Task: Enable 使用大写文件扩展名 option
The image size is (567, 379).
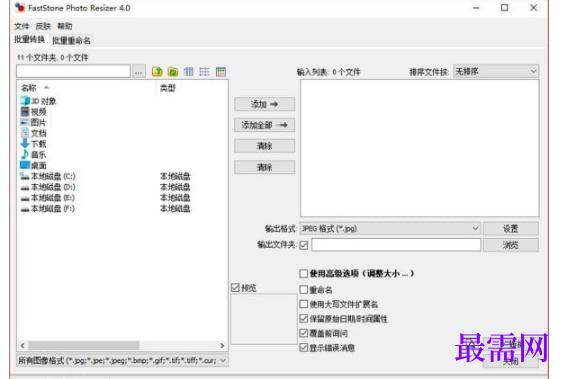Action: [304, 304]
